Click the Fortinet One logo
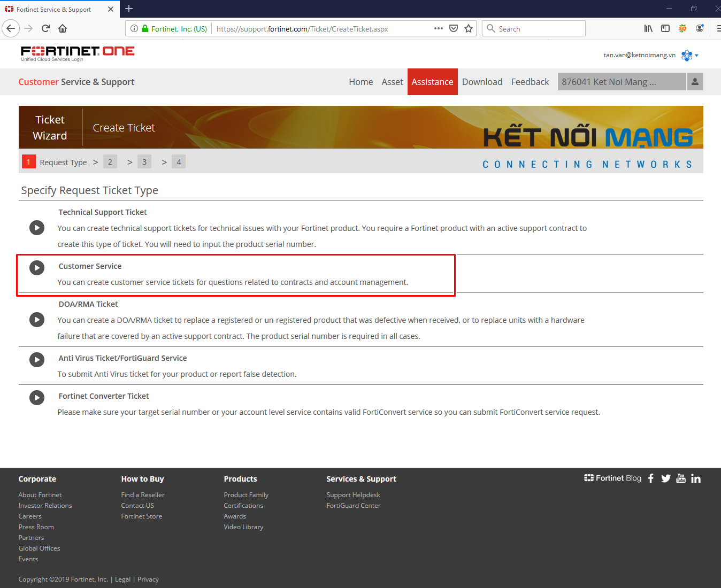The width and height of the screenshot is (721, 588). [78, 53]
